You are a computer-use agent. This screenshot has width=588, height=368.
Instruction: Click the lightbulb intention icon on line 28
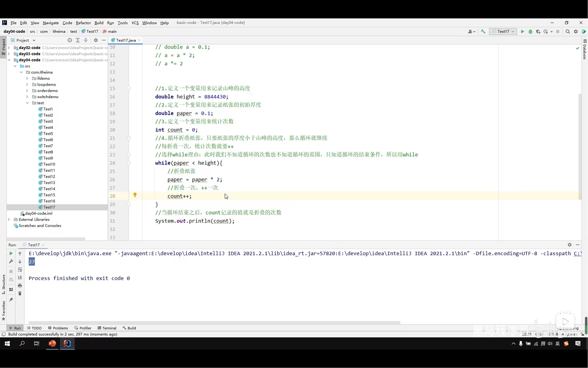pyautogui.click(x=135, y=195)
